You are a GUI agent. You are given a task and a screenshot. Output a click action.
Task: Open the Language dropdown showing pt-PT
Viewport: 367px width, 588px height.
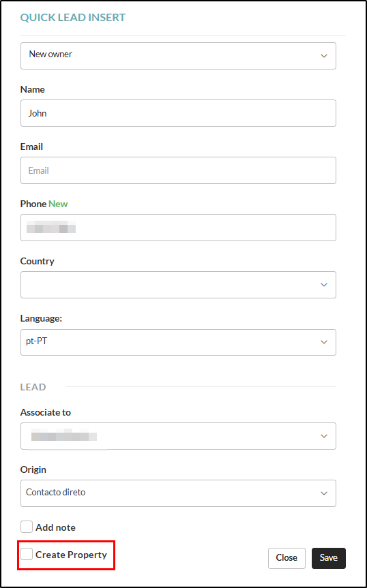pos(178,342)
